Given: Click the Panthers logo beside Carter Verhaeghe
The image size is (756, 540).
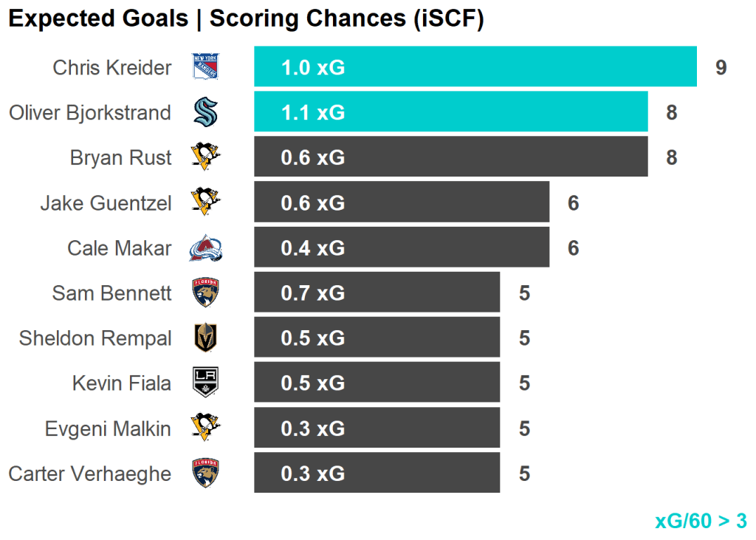Looking at the screenshot, I should point(205,473).
